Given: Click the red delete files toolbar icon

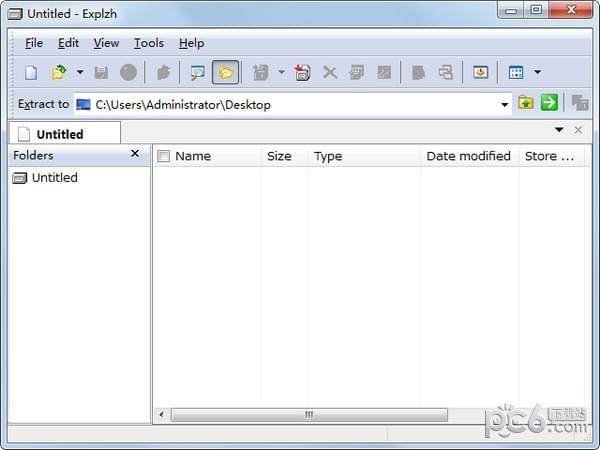Looking at the screenshot, I should click(302, 72).
